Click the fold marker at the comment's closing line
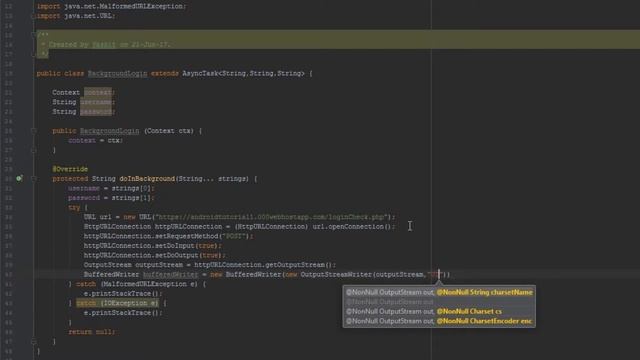 34,54
